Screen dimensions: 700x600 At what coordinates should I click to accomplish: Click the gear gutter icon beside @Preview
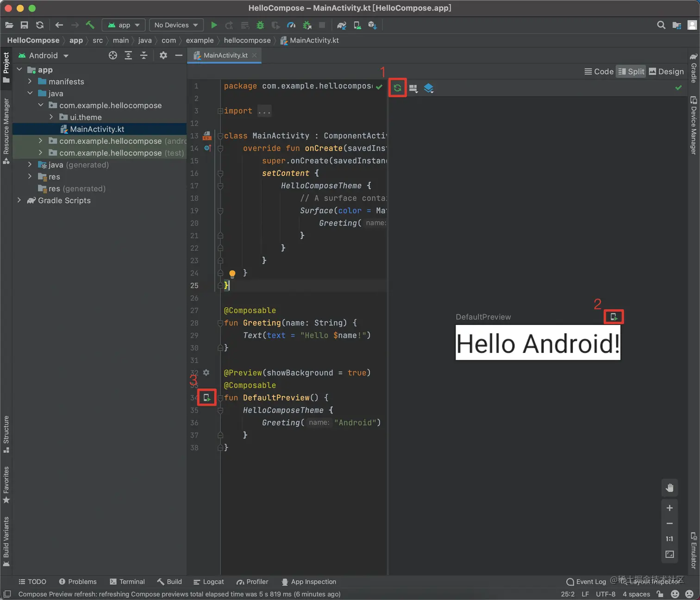206,373
